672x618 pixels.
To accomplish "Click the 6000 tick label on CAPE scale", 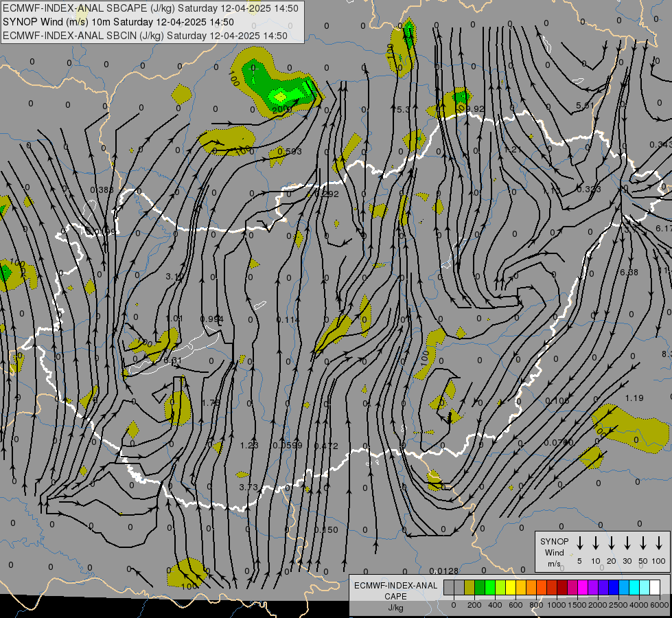I will [660, 605].
